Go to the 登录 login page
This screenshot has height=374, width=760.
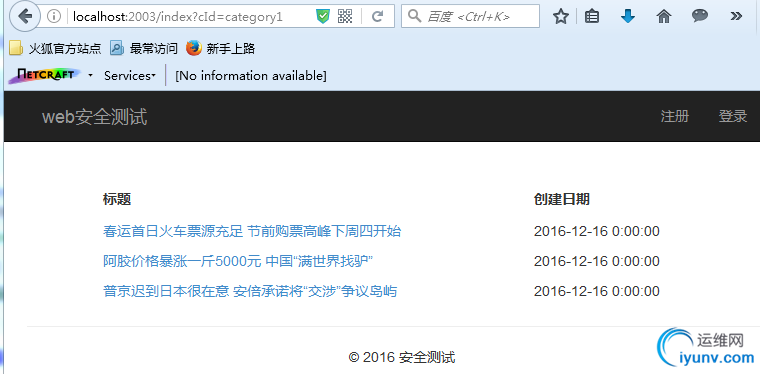732,116
